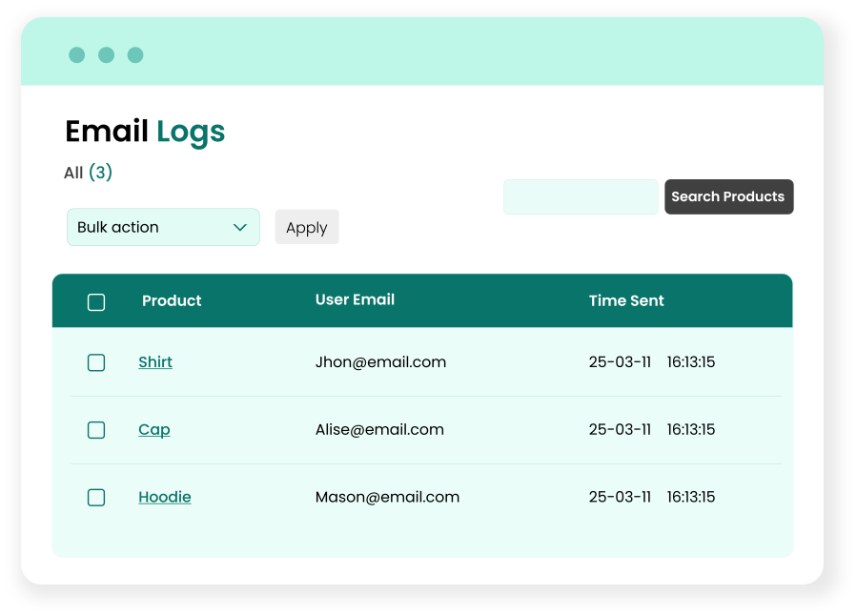The width and height of the screenshot is (857, 616).
Task: Check the box for the Shirt row
Action: click(96, 362)
